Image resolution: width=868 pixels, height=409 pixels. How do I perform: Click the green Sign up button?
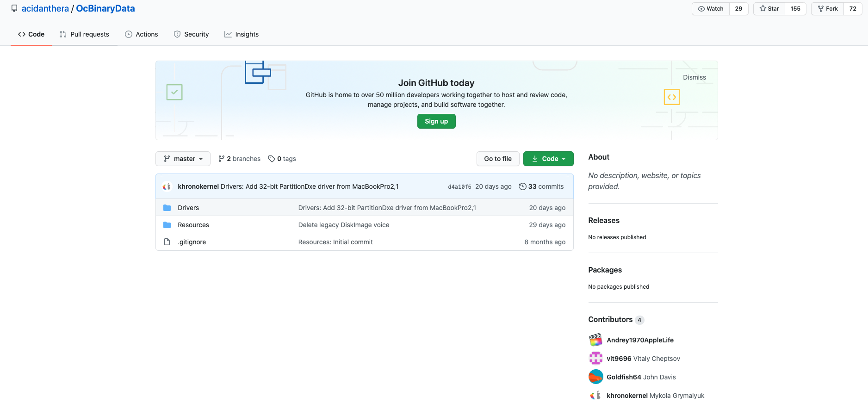coord(436,121)
